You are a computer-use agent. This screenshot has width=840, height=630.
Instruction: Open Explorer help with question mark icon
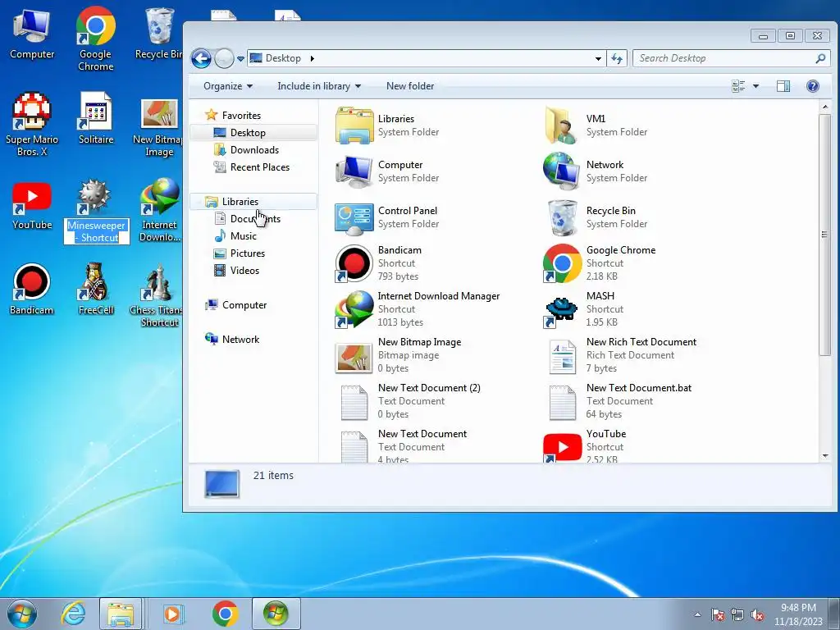tap(813, 86)
